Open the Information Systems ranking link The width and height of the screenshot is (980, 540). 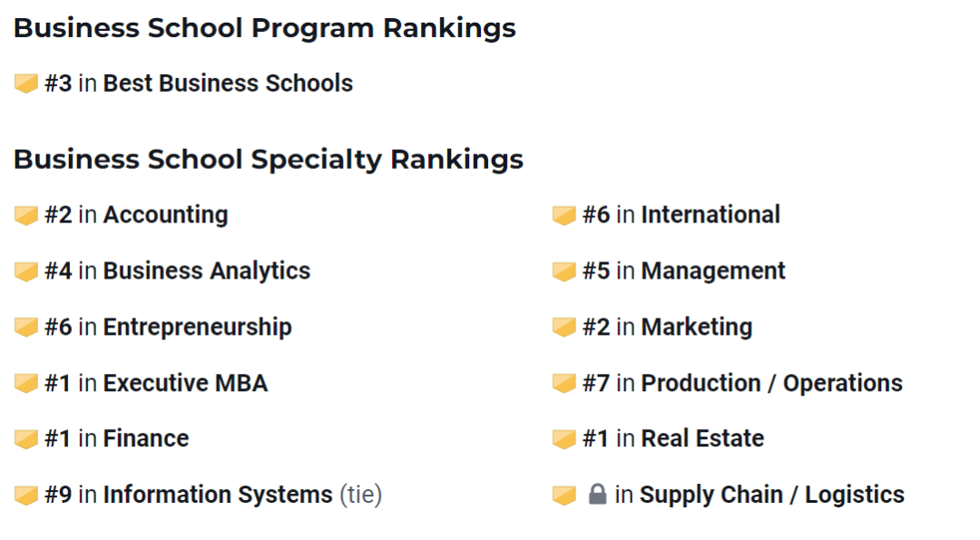click(218, 495)
